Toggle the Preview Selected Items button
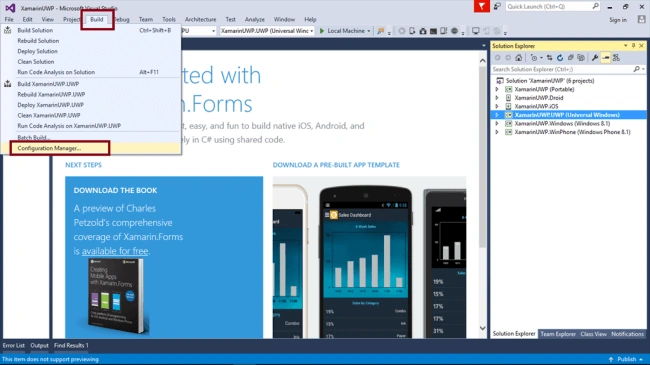Viewport: 650px width, 365px height. click(x=606, y=58)
